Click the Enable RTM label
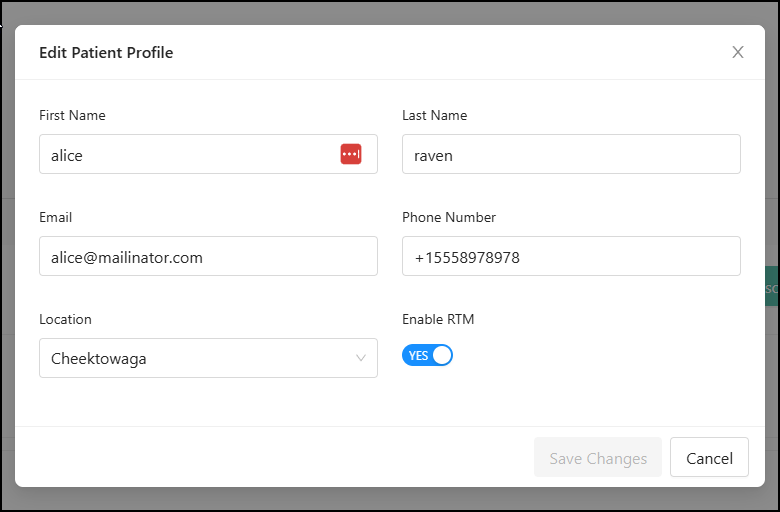This screenshot has height=512, width=780. point(438,319)
